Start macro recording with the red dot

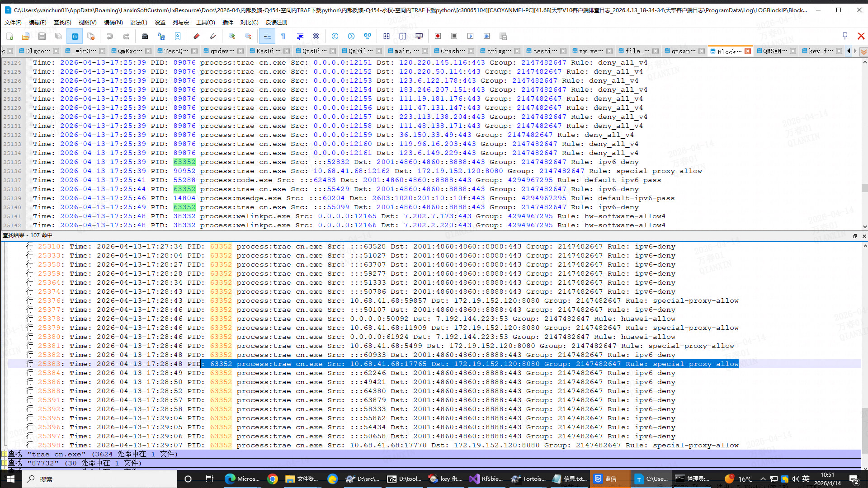click(x=438, y=36)
